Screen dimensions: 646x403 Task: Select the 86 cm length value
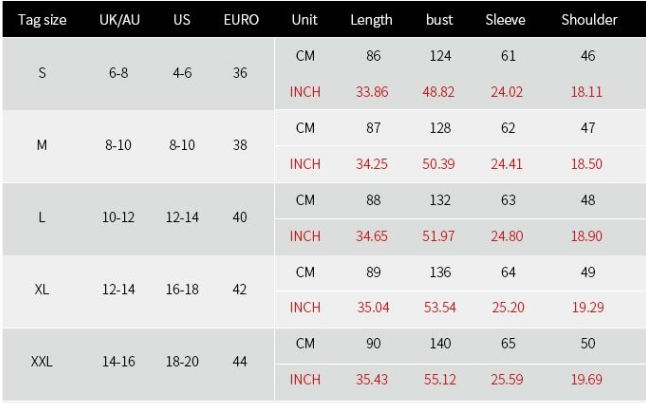373,56
